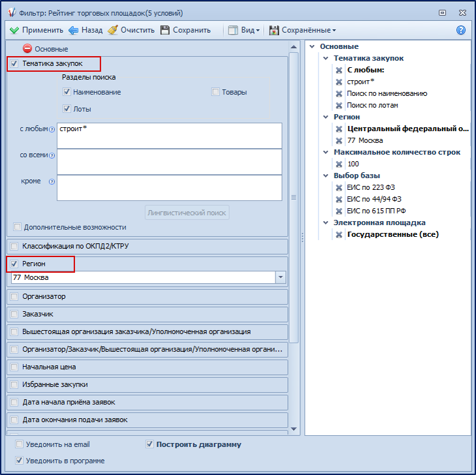Click the blue Назад arrow icon
The width and height of the screenshot is (476, 475).
(x=73, y=30)
